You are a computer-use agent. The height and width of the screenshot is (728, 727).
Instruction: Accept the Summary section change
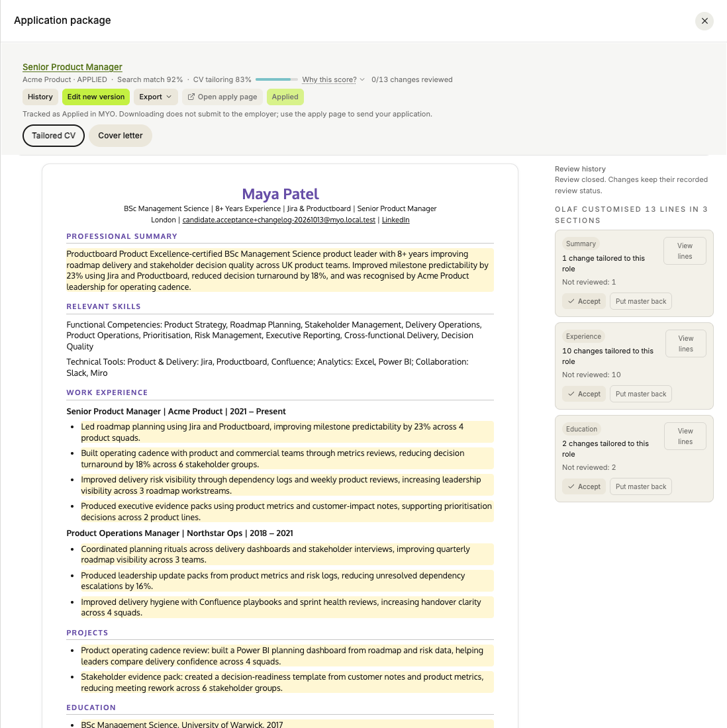[584, 301]
